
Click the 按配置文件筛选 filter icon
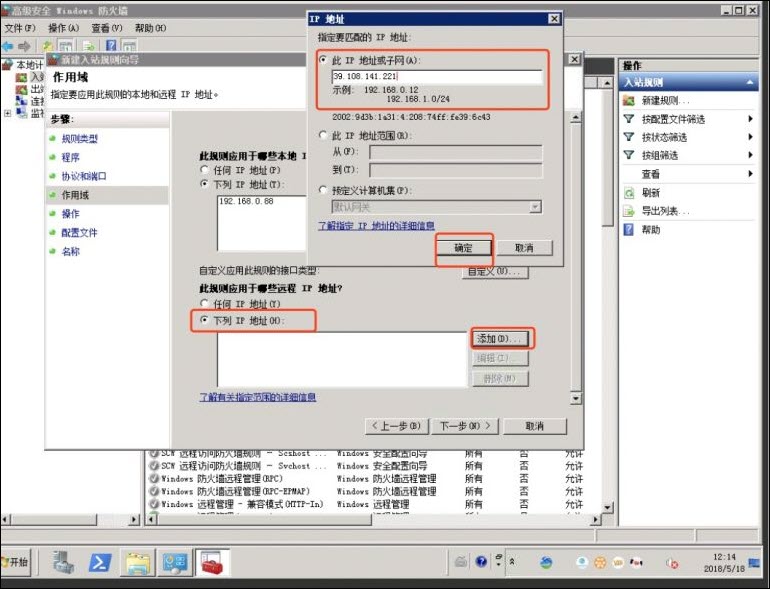(x=629, y=119)
